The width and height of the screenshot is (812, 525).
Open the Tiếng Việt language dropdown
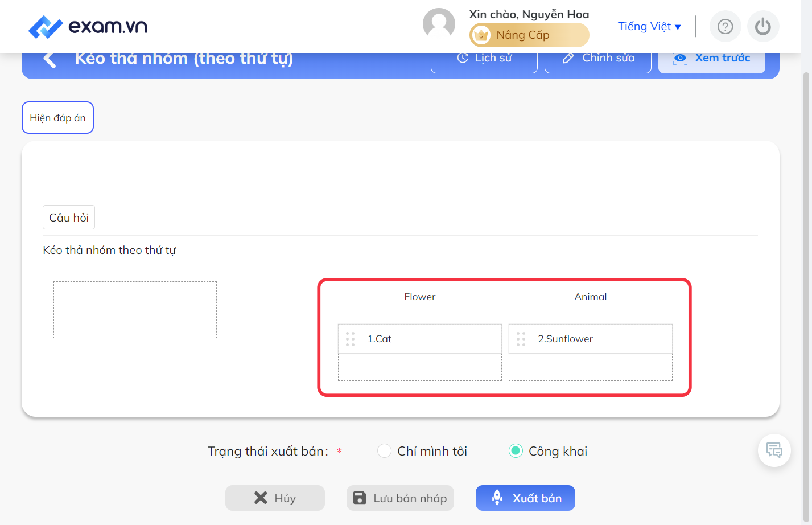click(x=649, y=26)
